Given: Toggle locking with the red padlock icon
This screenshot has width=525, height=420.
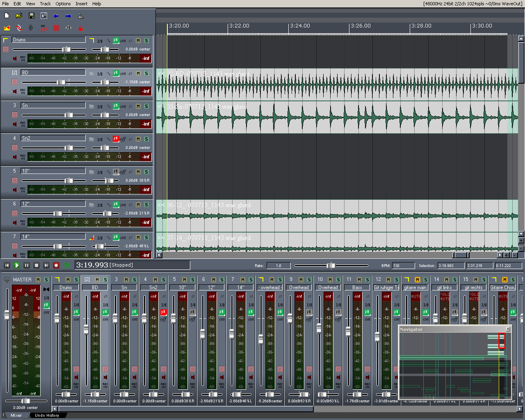Looking at the screenshot, I should click(x=81, y=28).
